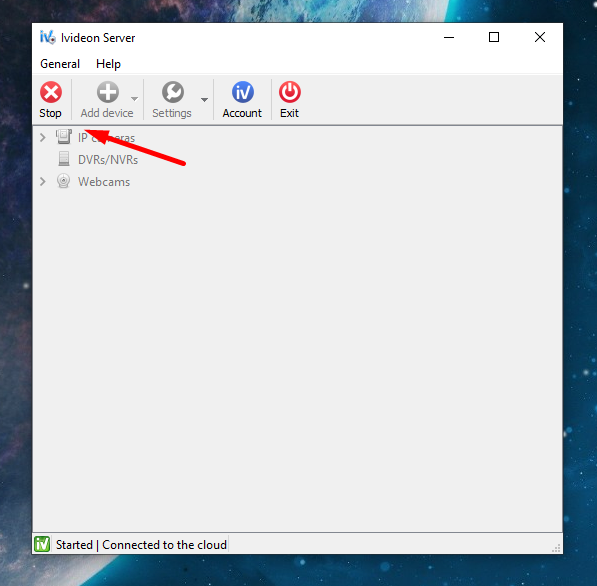The image size is (597, 586).
Task: Click the red Stop server icon
Action: [51, 92]
